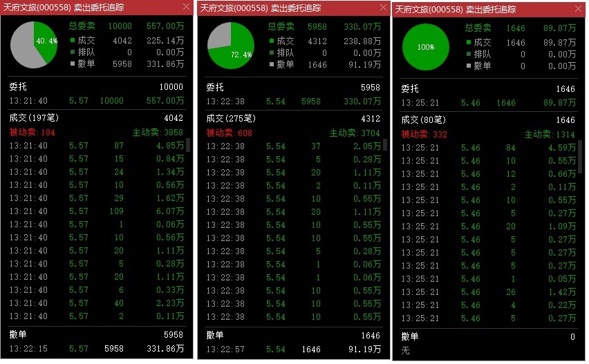Click the green 主动卖:3858 label
This screenshot has height=364, width=589.
click(x=158, y=132)
